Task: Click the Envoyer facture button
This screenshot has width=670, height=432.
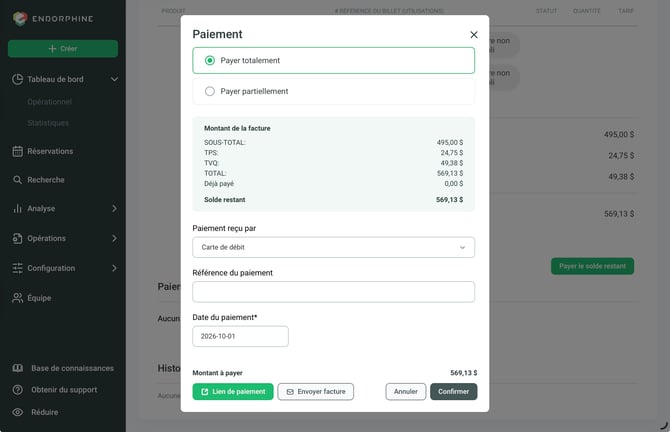Action: point(315,392)
